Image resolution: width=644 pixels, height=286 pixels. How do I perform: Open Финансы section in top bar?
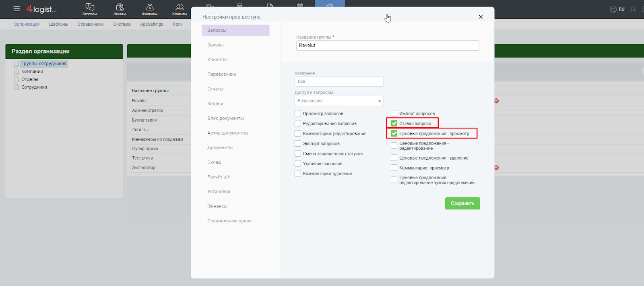tap(150, 9)
